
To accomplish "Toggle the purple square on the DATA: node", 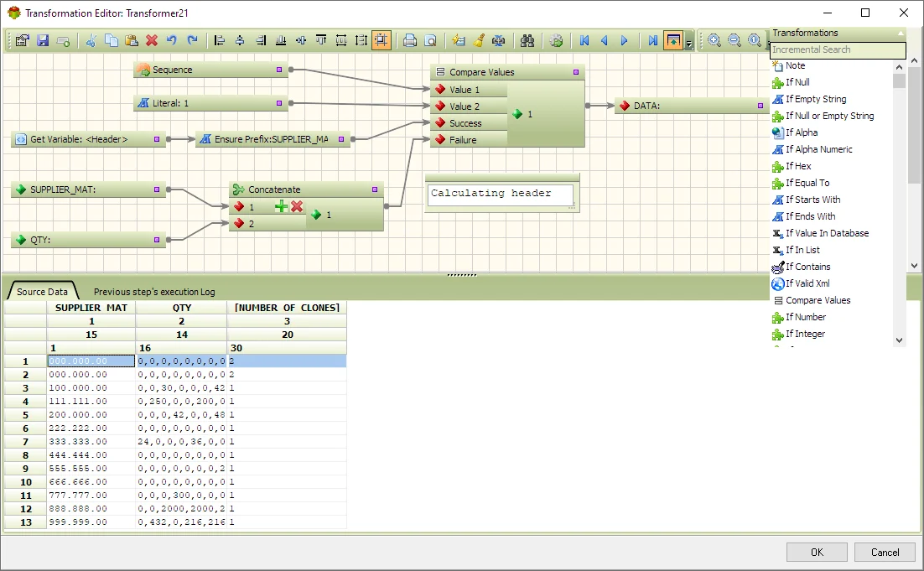I will pyautogui.click(x=760, y=106).
